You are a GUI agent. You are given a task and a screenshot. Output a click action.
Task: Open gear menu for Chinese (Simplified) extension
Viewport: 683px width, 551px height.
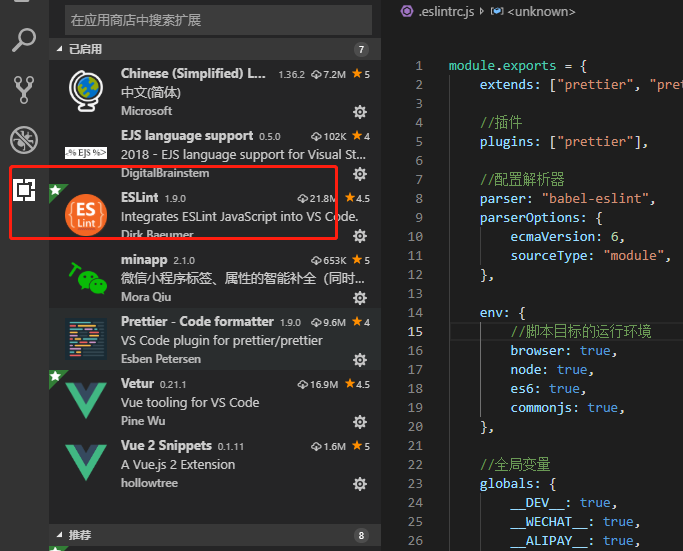(x=360, y=112)
